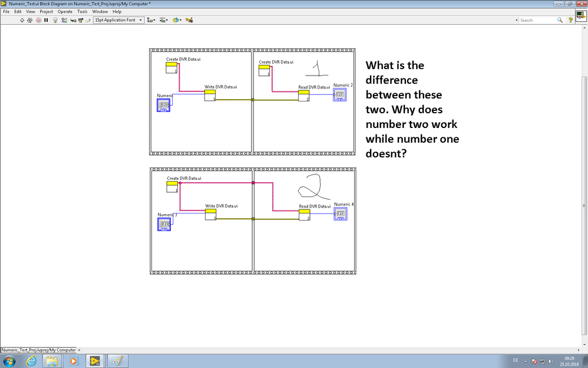Click the volume speaker tray icon
Screen dimensions: 588x368
tap(551, 362)
